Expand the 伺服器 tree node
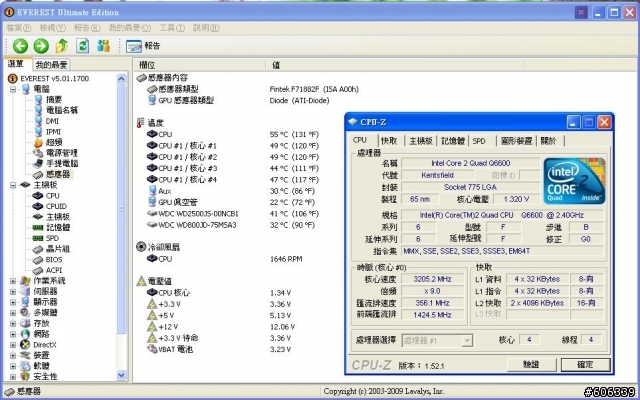 (x=13, y=291)
